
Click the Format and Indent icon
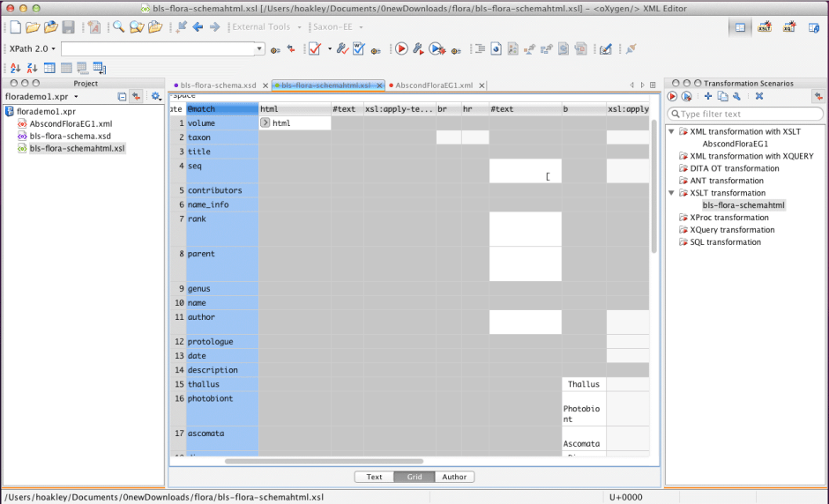(x=480, y=49)
